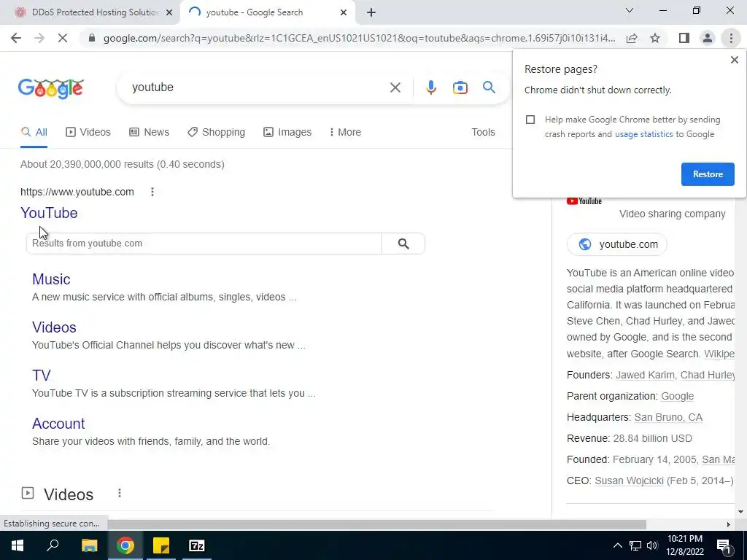Image resolution: width=747 pixels, height=560 pixels.
Task: Start voice search with the microphone icon
Action: [x=430, y=87]
